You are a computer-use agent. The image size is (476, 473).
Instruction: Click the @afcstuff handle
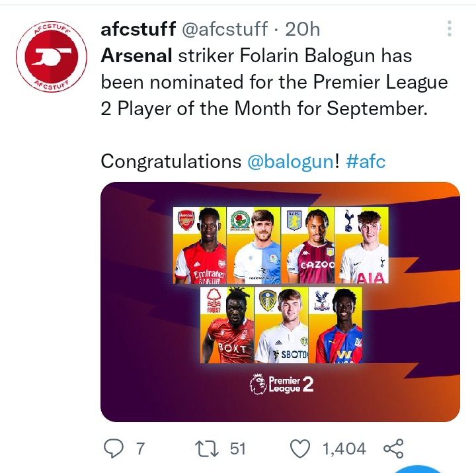click(225, 30)
